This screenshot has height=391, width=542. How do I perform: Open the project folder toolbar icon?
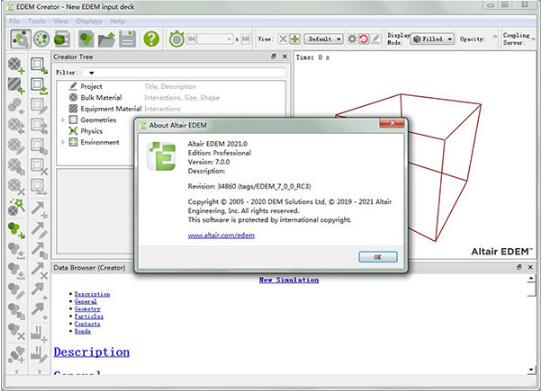coord(106,39)
